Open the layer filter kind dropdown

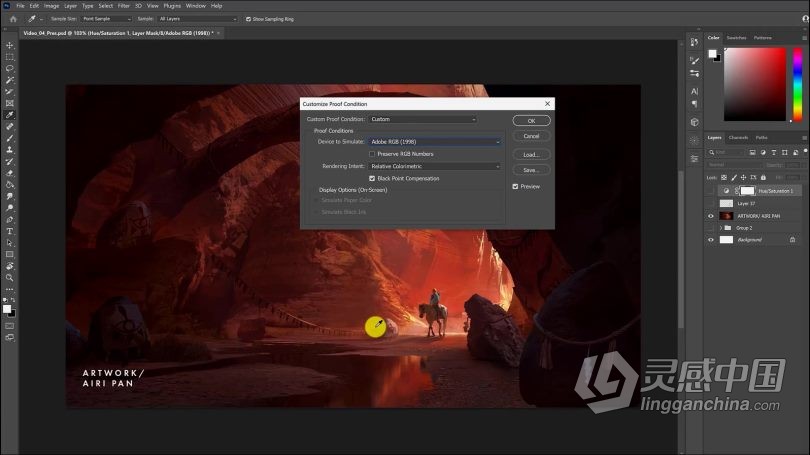[x=726, y=152]
